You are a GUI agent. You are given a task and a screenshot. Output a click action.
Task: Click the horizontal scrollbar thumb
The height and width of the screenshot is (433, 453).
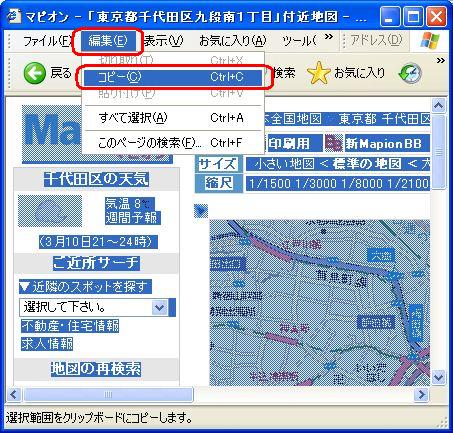(x=108, y=395)
